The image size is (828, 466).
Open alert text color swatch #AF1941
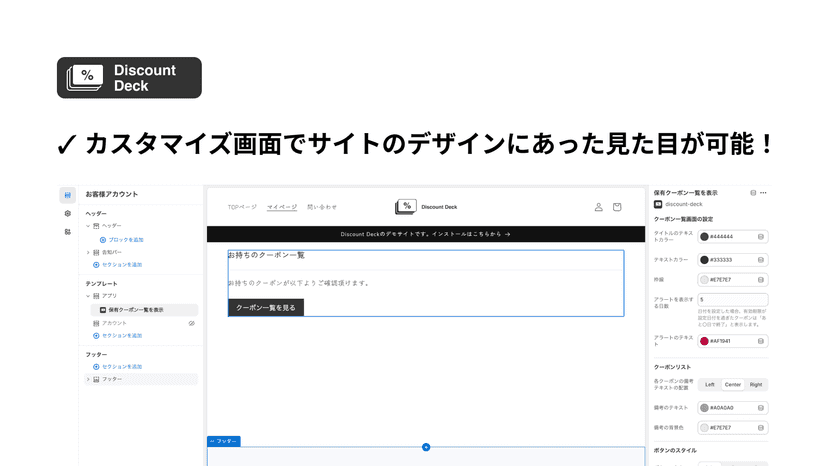[x=704, y=341]
